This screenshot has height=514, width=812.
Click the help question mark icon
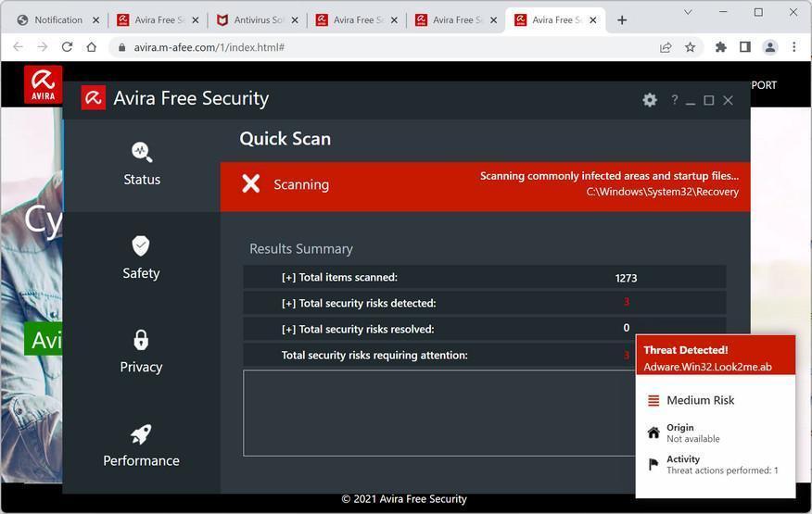coord(674,99)
